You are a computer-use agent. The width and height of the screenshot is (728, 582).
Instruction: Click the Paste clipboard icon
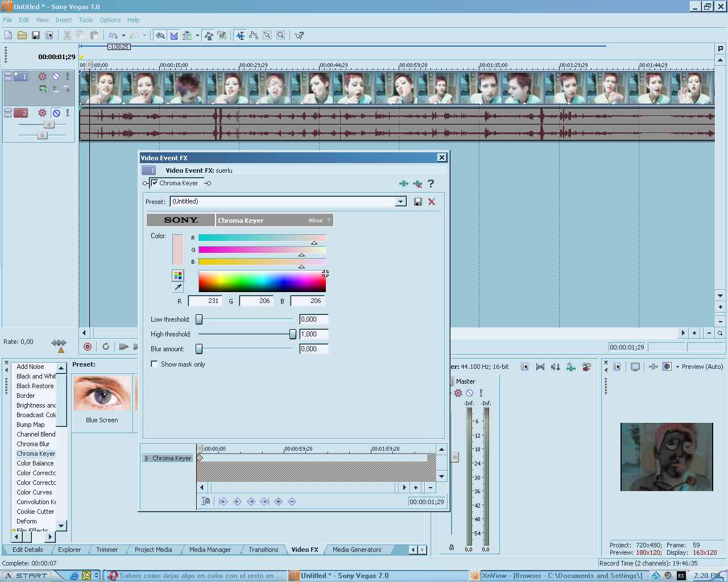[x=94, y=35]
